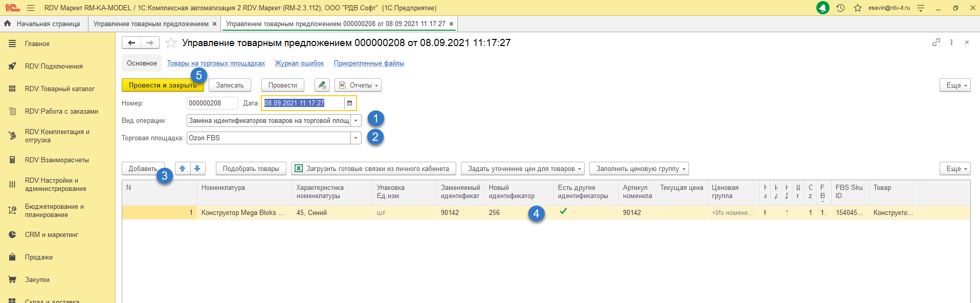The height and width of the screenshot is (303, 980).
Task: Add page to favorites star in title bar
Action: point(858,8)
